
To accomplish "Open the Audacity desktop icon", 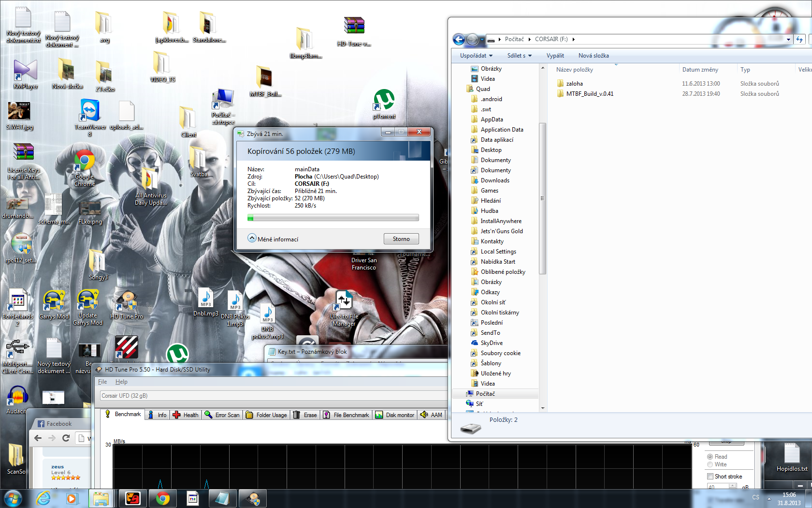I will click(x=17, y=400).
